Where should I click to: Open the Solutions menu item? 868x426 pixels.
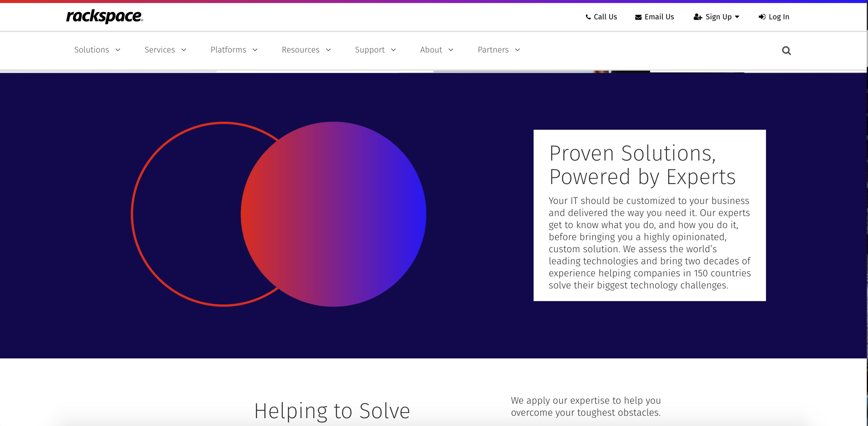[x=91, y=50]
